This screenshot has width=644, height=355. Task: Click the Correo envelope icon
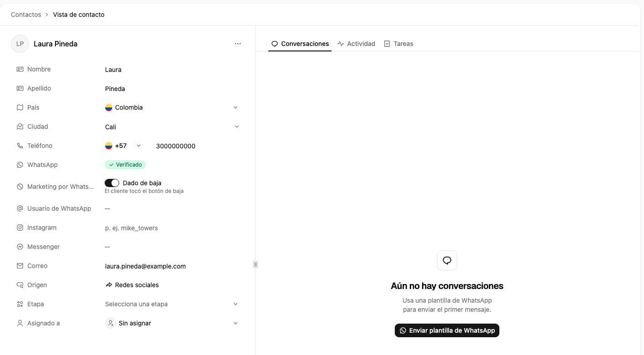click(20, 266)
